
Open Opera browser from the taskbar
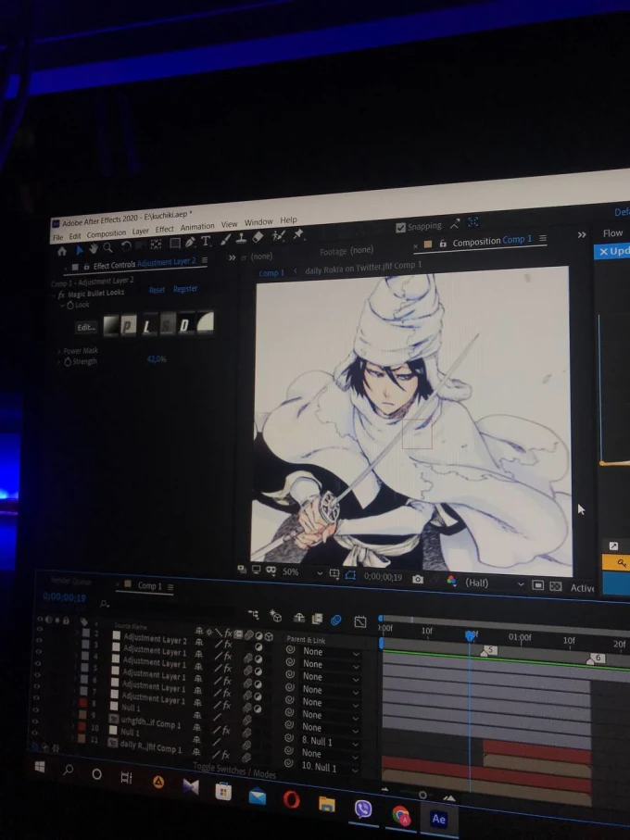[291, 800]
